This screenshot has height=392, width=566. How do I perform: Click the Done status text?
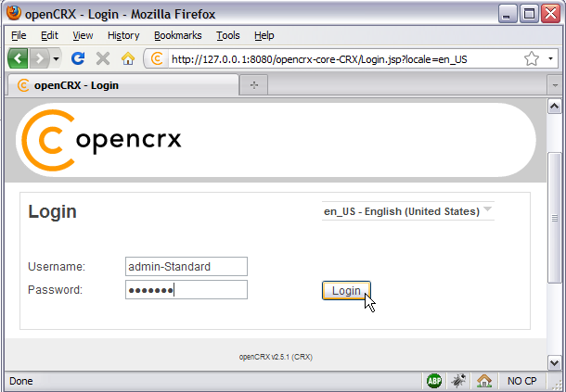tap(21, 381)
